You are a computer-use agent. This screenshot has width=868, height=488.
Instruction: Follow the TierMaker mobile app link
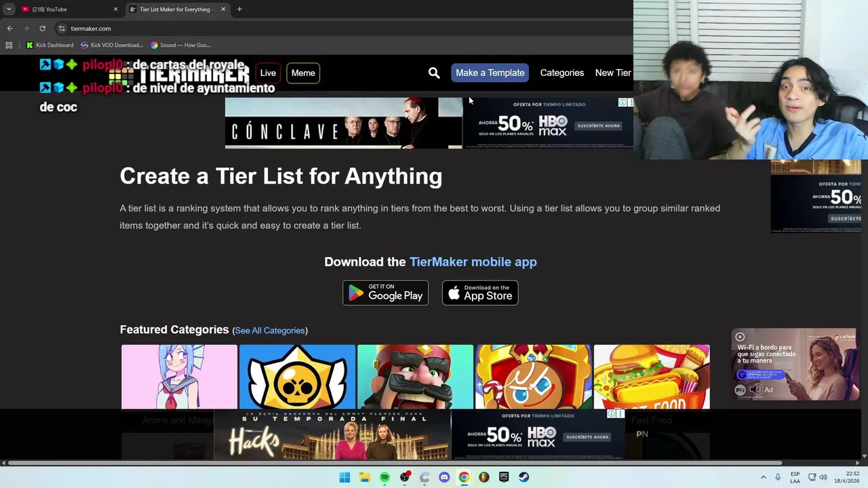point(473,262)
